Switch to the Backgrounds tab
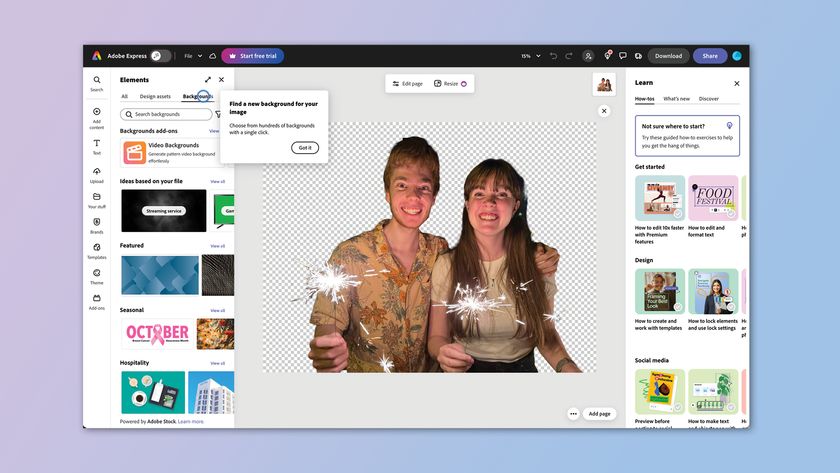Image resolution: width=840 pixels, height=473 pixels. pos(198,96)
